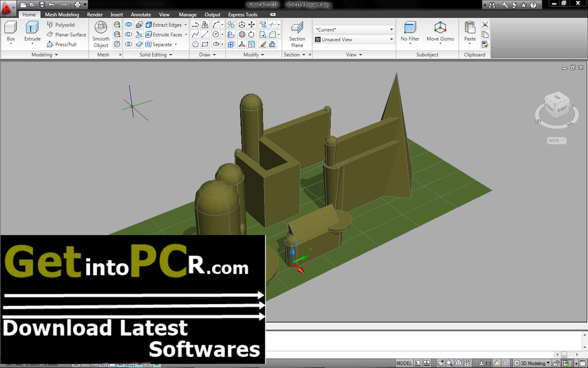Image resolution: width=588 pixels, height=368 pixels.
Task: Toggle toolbar/window lock padlock icon
Action: 556,363
